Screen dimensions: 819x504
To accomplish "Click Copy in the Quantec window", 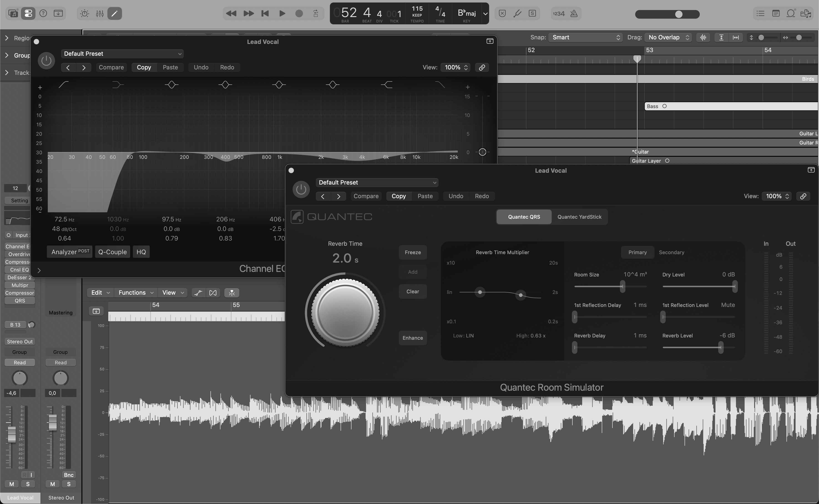I will click(399, 196).
